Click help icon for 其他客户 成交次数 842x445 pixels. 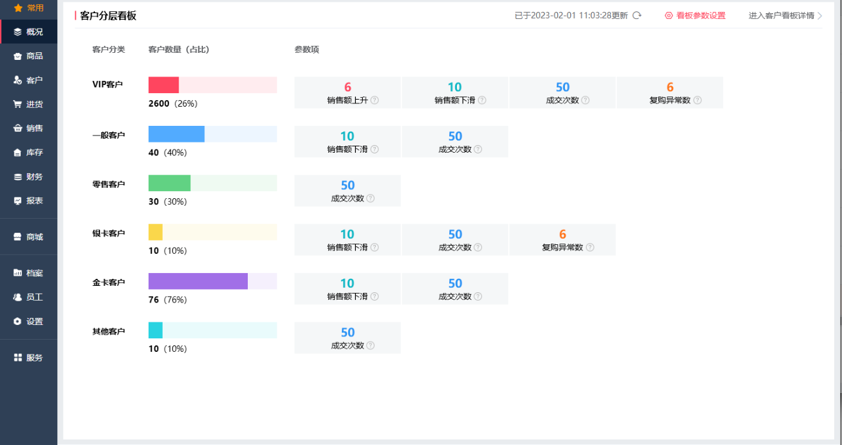(x=371, y=346)
